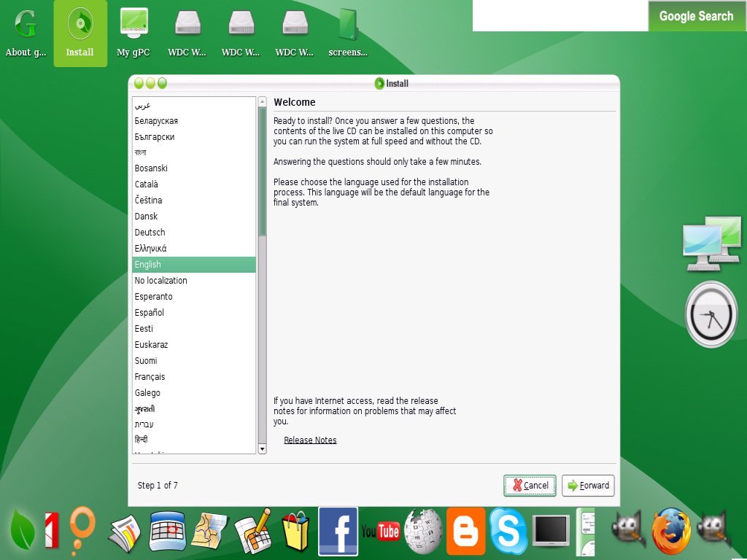Select Català in the language list
Viewport: 747px width, 560px height.
click(x=194, y=184)
